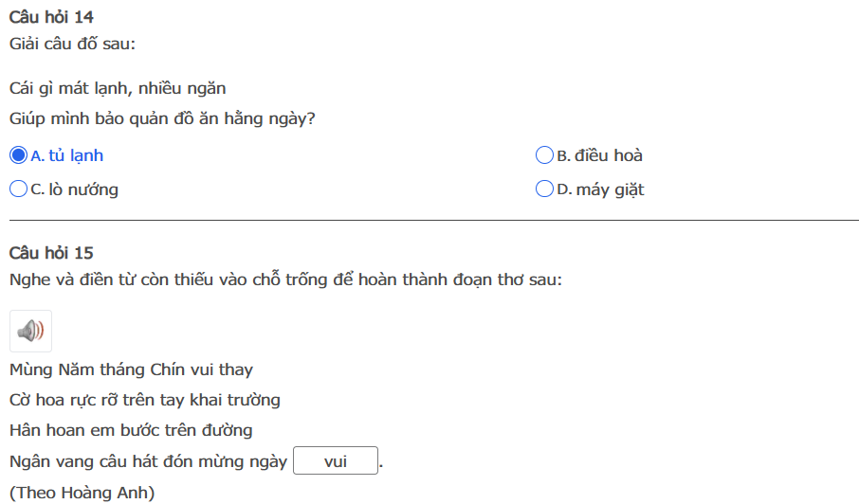The image size is (859, 504).
Task: Click riddle line "Giúp mình bảo quản đồ ăn"
Action: [x=162, y=119]
